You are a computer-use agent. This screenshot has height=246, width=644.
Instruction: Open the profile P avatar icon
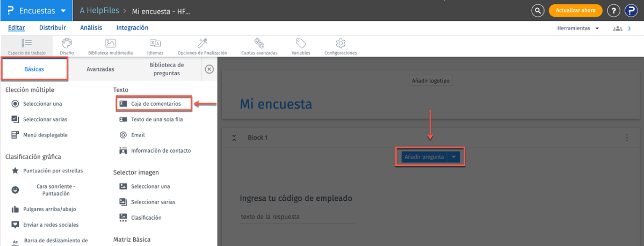click(x=631, y=11)
